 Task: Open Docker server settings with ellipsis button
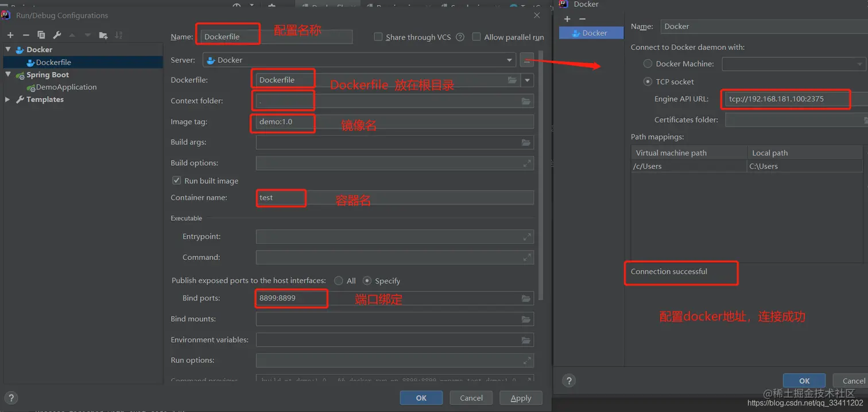pos(526,60)
